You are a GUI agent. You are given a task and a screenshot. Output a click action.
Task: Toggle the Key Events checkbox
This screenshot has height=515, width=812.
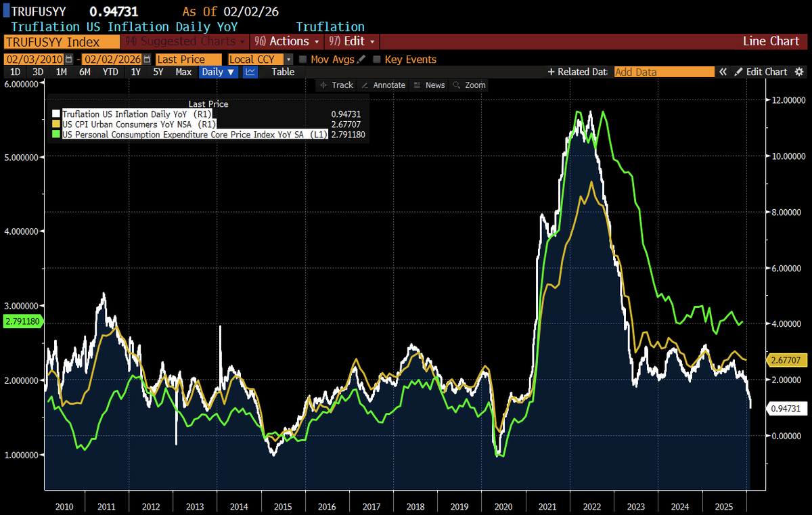tap(377, 60)
